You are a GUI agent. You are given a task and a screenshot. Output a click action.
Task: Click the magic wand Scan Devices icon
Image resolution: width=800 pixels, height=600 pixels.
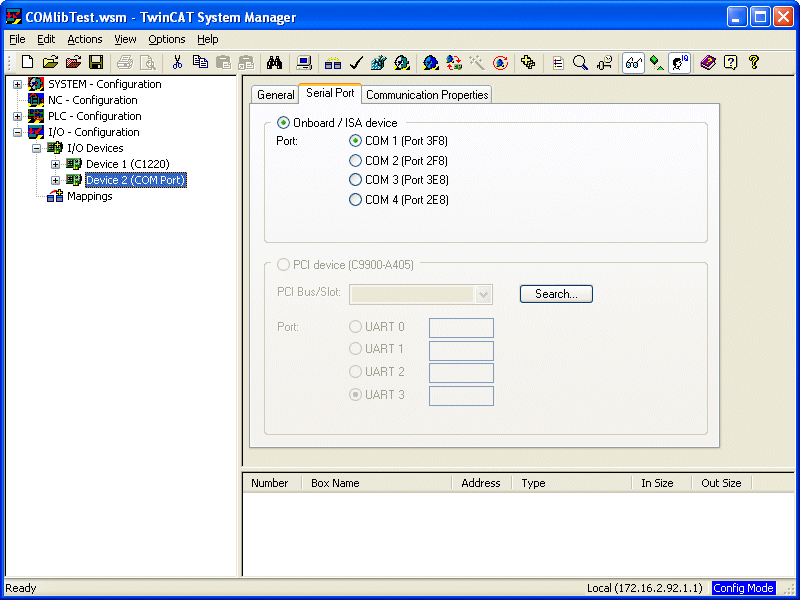tap(477, 63)
